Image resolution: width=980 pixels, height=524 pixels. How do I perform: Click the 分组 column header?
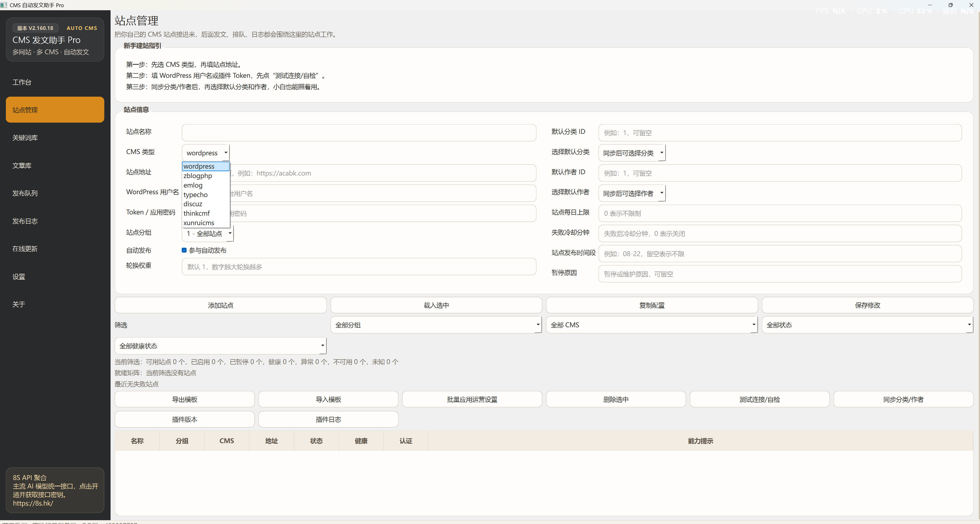182,441
